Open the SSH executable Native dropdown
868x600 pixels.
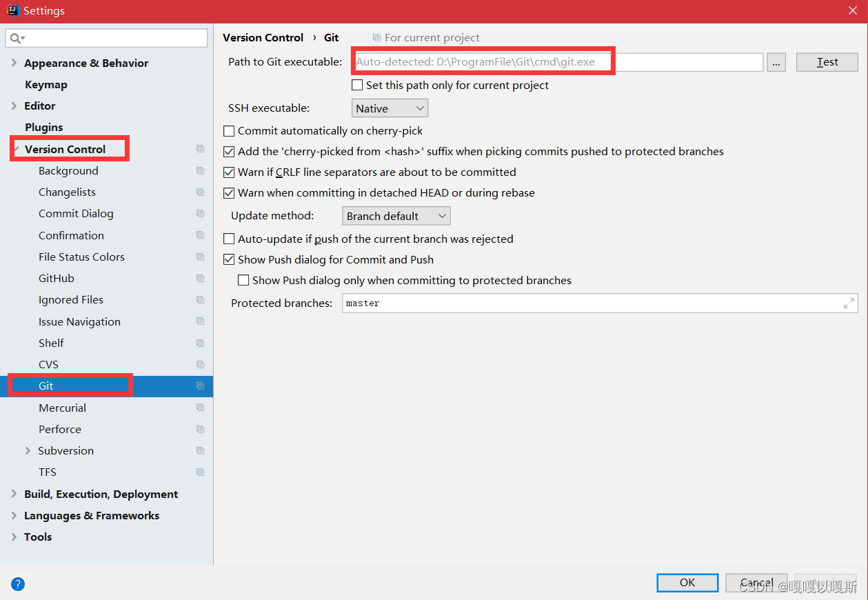tap(390, 108)
